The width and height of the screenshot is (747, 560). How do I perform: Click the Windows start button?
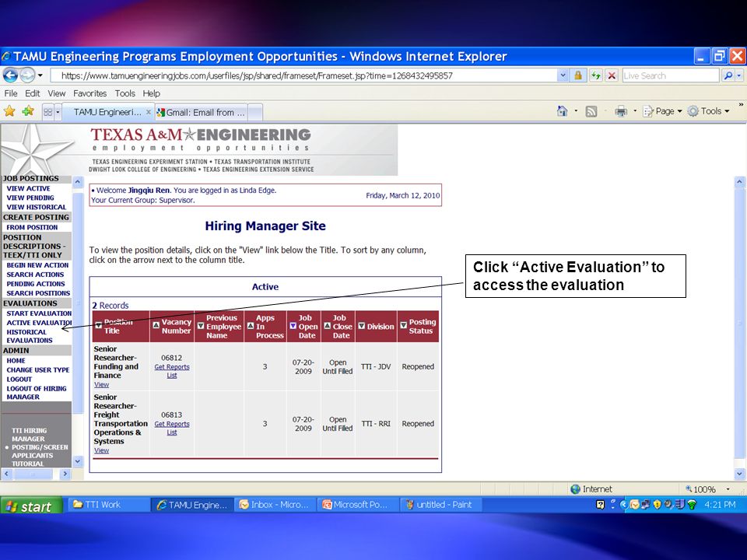31,506
